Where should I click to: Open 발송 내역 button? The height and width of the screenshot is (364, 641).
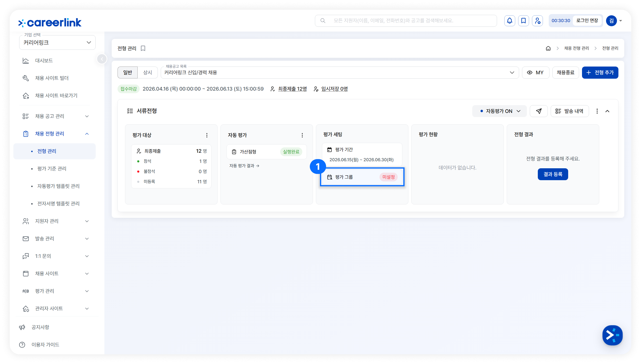coord(570,111)
